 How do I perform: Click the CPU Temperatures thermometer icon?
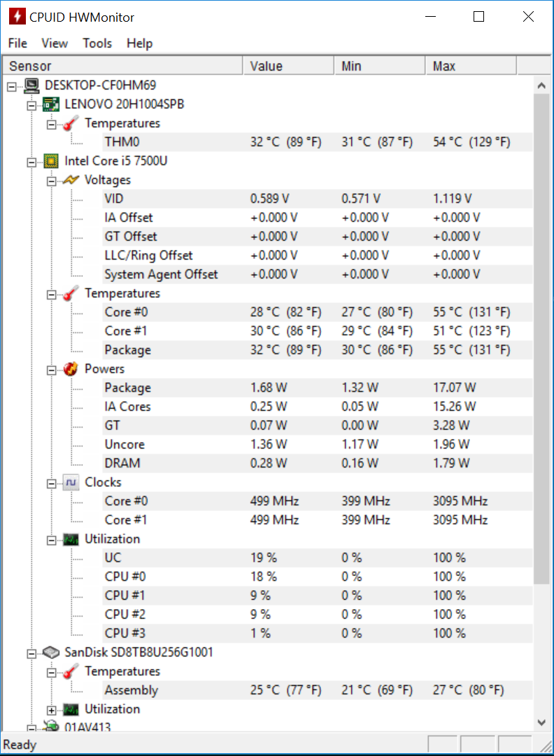(x=71, y=293)
